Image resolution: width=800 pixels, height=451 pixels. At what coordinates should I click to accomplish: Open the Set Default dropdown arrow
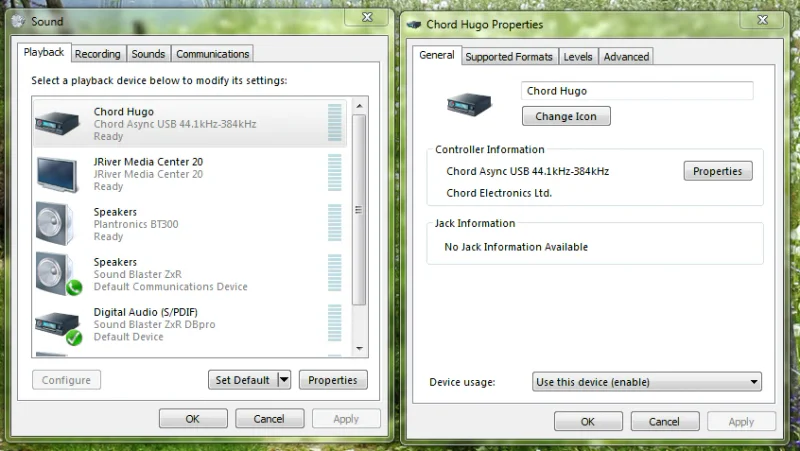pyautogui.click(x=284, y=380)
